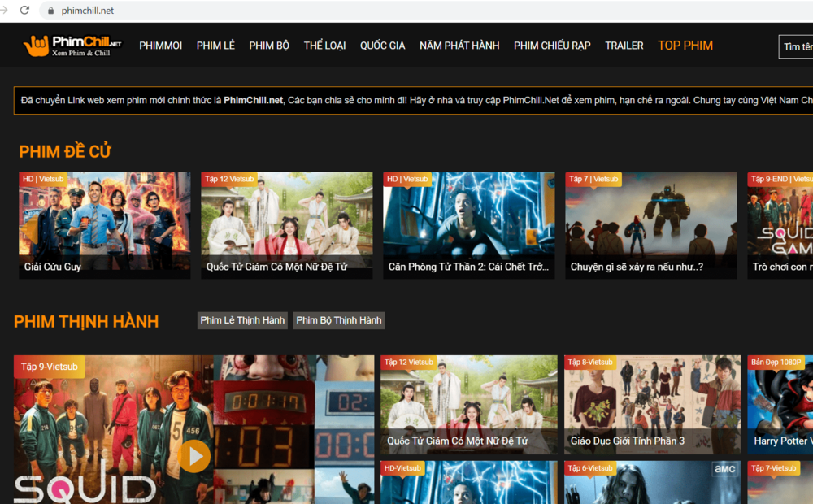Viewport: 813px width, 504px height.
Task: Click the Tập 9-Vietsub badge on Squid Game
Action: [50, 367]
